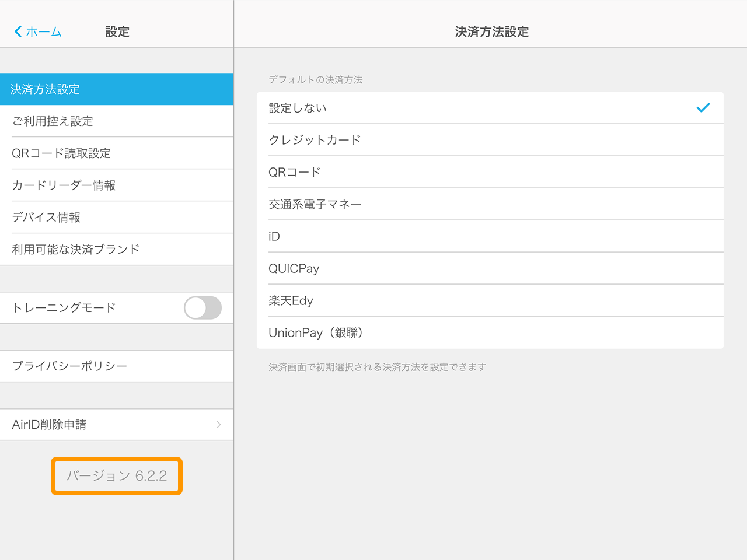Click the 設定 title in the sidebar header

tap(117, 32)
